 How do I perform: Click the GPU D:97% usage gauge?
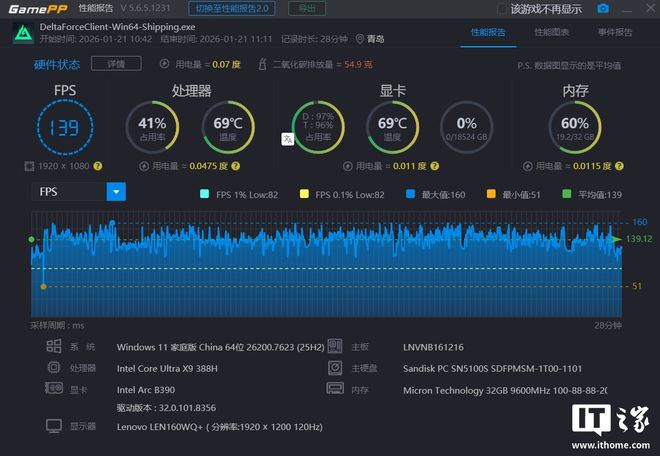pyautogui.click(x=318, y=127)
